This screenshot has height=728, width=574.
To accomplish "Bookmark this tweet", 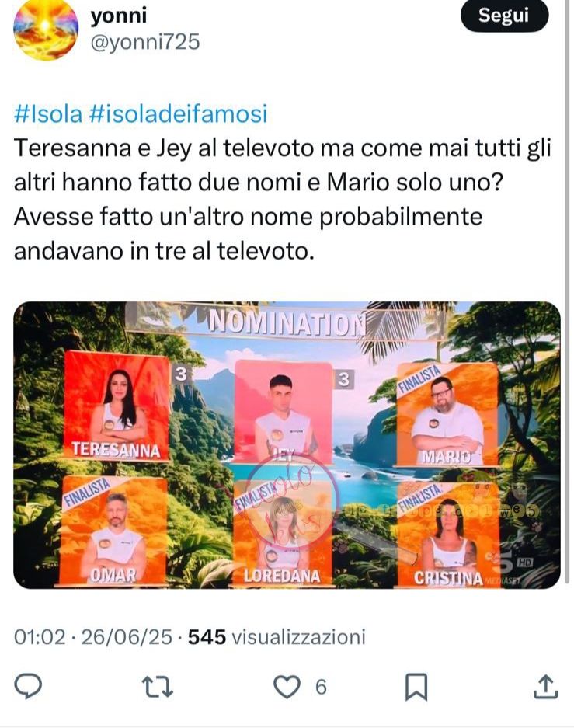I will tap(416, 687).
